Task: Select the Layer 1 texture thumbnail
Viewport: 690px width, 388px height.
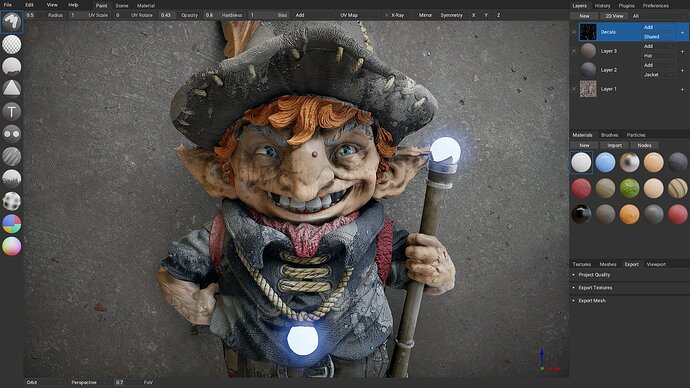Action: click(588, 89)
